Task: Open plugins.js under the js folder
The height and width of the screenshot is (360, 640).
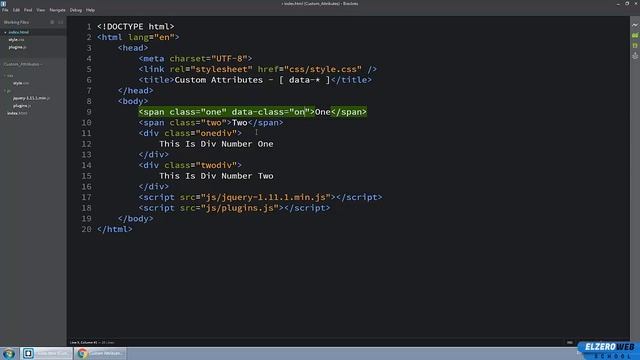Action: point(22,106)
